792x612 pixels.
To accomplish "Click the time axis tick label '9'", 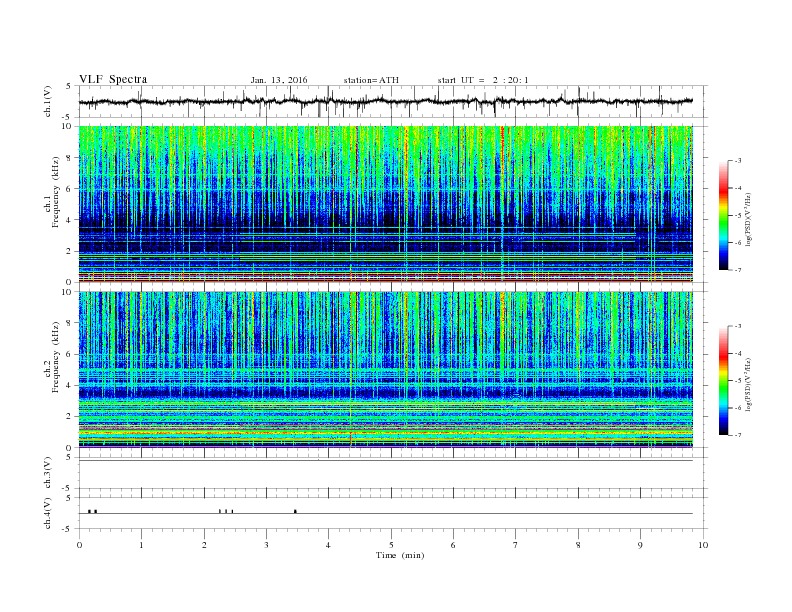I will coord(640,545).
